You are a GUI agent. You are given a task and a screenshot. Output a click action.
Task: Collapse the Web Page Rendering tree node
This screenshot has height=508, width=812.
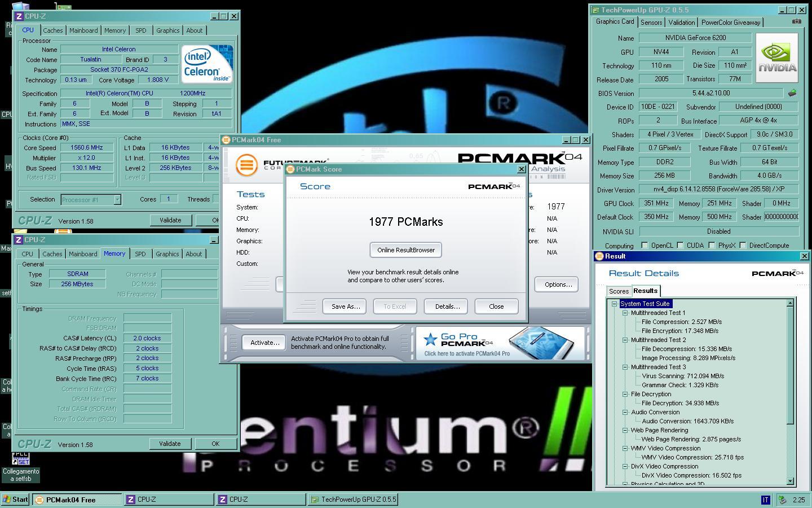(625, 430)
